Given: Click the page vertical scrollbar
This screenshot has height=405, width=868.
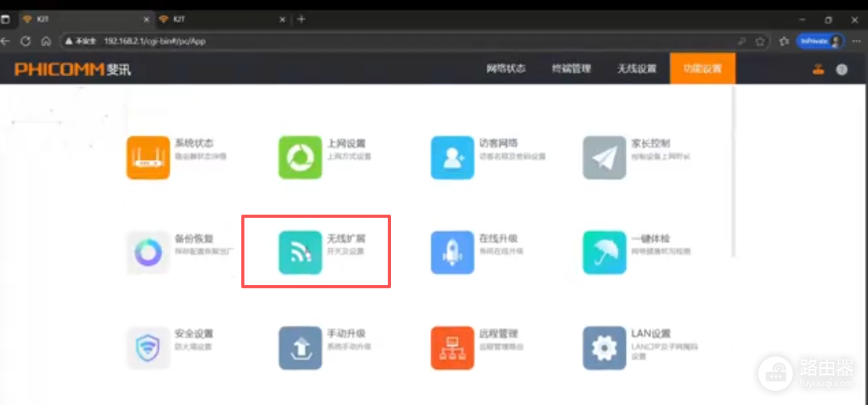Looking at the screenshot, I should [x=734, y=172].
